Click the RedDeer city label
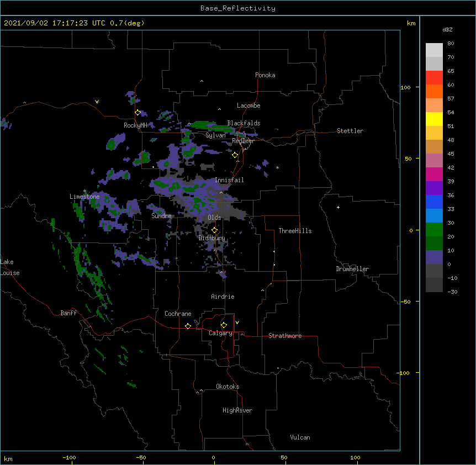This screenshot has height=465, width=476. 243,141
